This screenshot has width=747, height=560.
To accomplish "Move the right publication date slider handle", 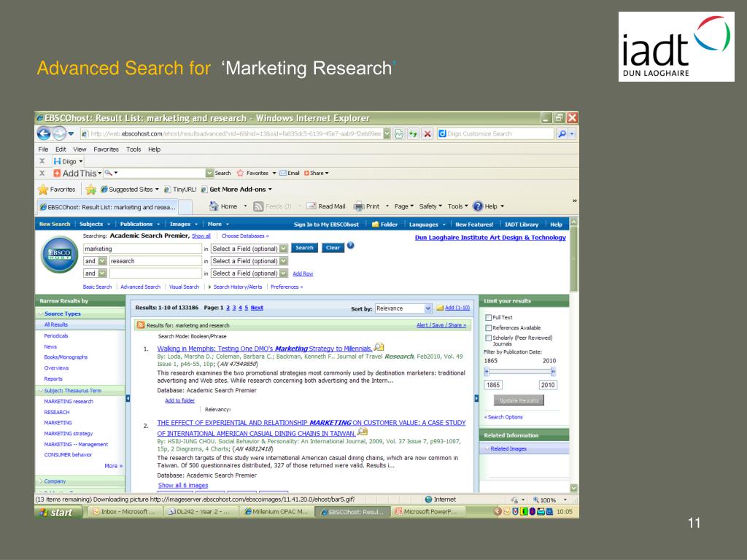I will [x=553, y=371].
